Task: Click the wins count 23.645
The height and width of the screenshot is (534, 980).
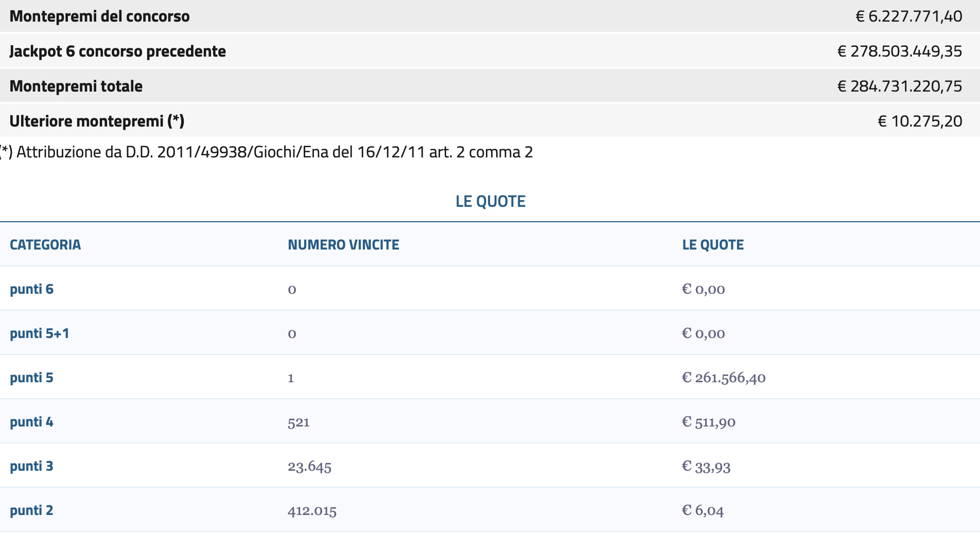Action: (x=309, y=467)
